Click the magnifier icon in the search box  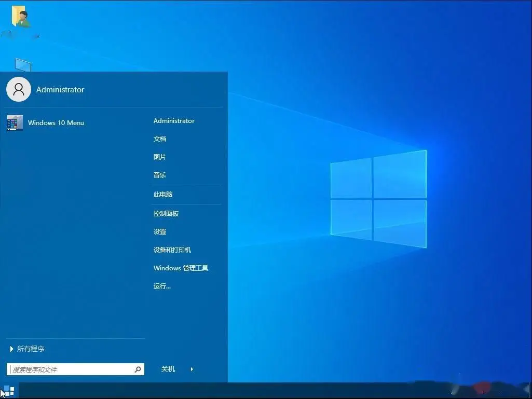coord(138,369)
